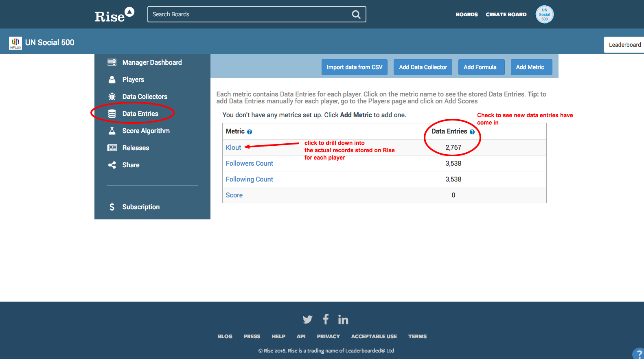Open the Following Count metric link
This screenshot has width=644, height=359.
click(x=250, y=179)
